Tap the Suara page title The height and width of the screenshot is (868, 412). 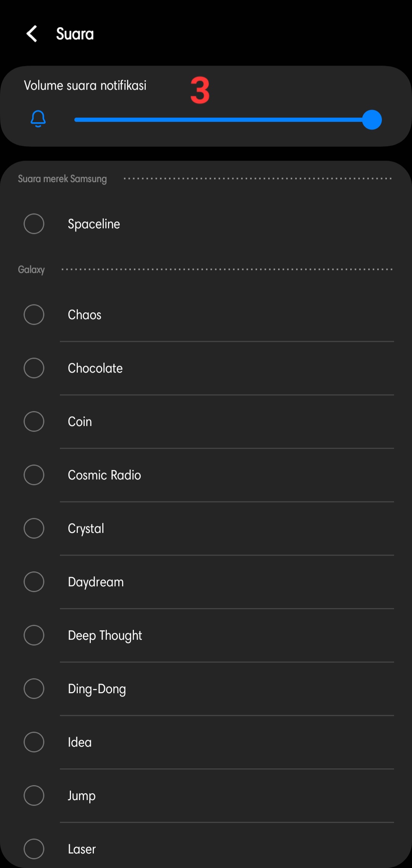pos(75,34)
